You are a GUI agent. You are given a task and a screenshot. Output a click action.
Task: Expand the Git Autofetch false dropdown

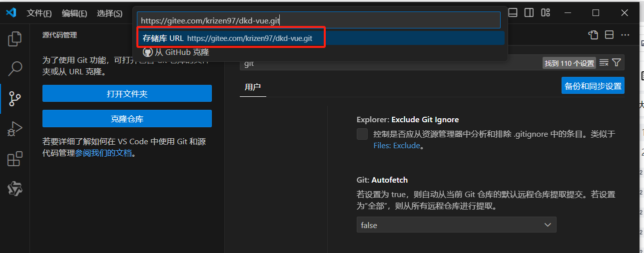(x=456, y=225)
